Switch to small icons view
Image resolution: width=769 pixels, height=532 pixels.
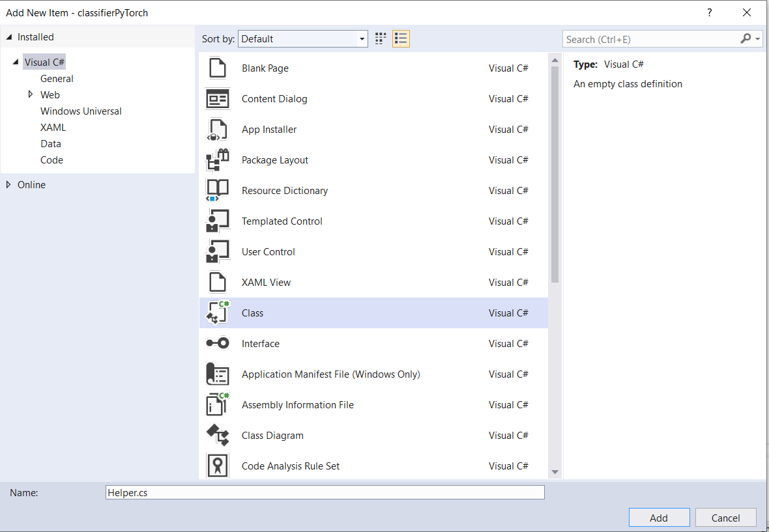(401, 38)
